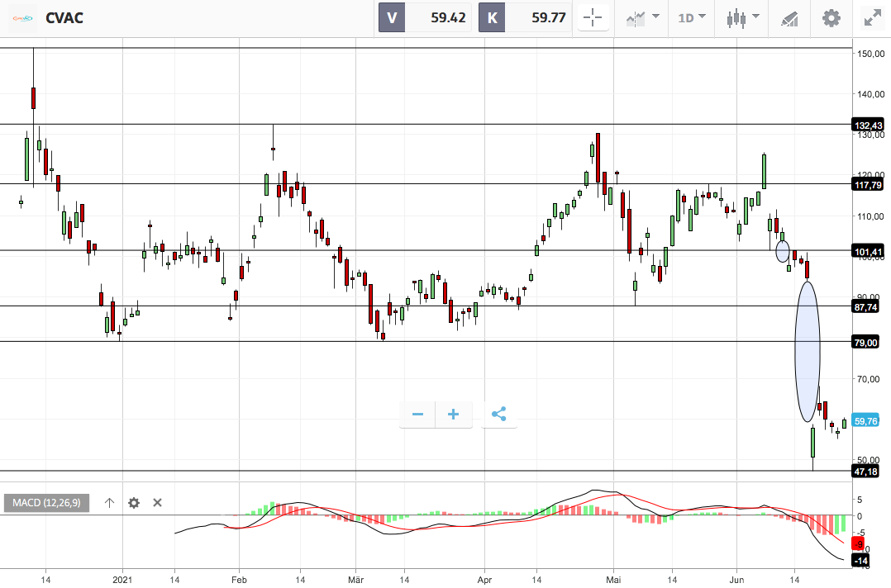Click the CVAC instrument logo
891x588 pixels.
pos(23,18)
